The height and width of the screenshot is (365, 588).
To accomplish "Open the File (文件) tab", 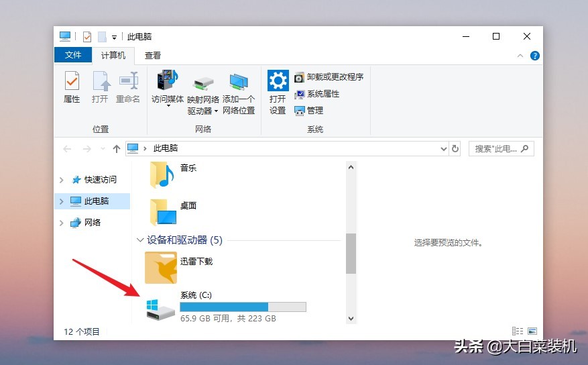I will click(73, 55).
